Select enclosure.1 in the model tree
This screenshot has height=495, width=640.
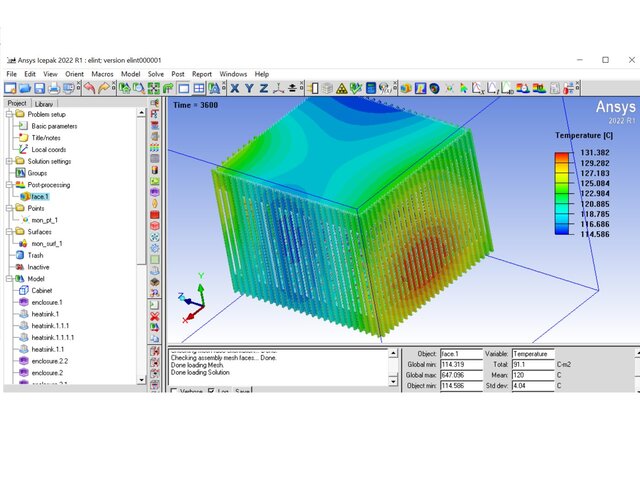[x=47, y=303]
